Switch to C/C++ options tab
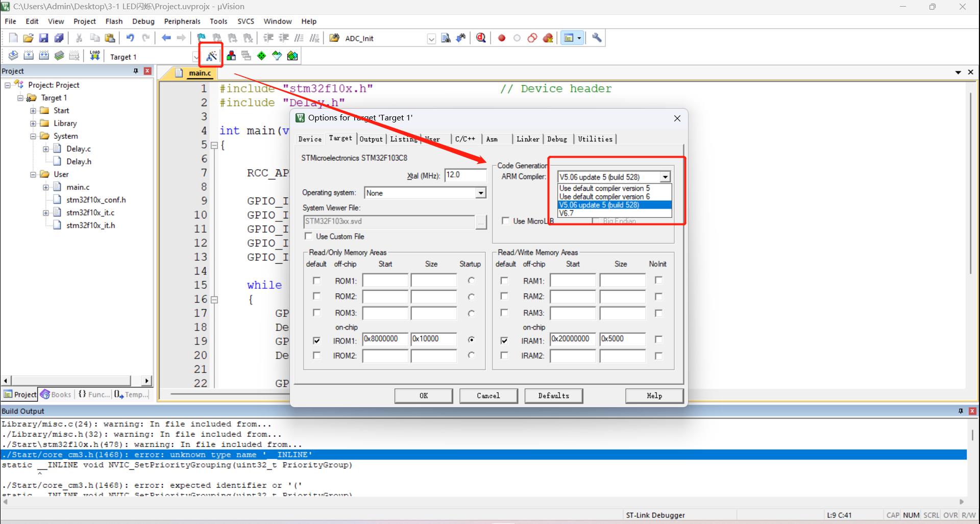The height and width of the screenshot is (524, 980). tap(465, 139)
